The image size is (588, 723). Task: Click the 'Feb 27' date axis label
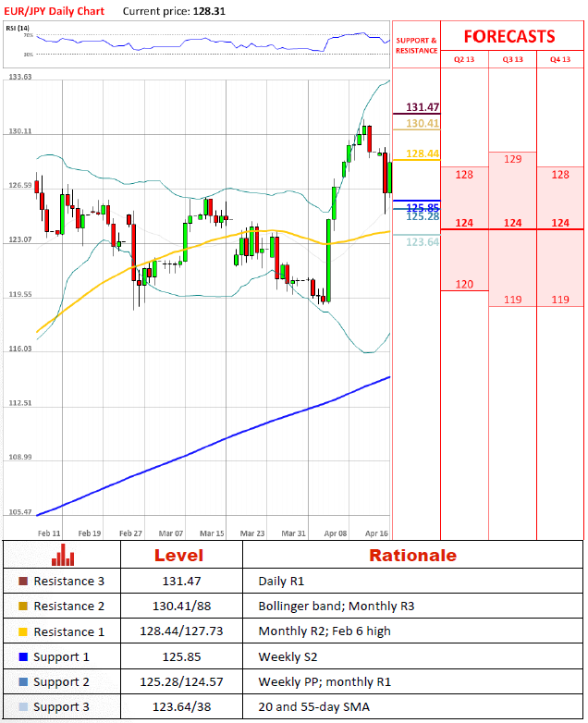coord(130,533)
